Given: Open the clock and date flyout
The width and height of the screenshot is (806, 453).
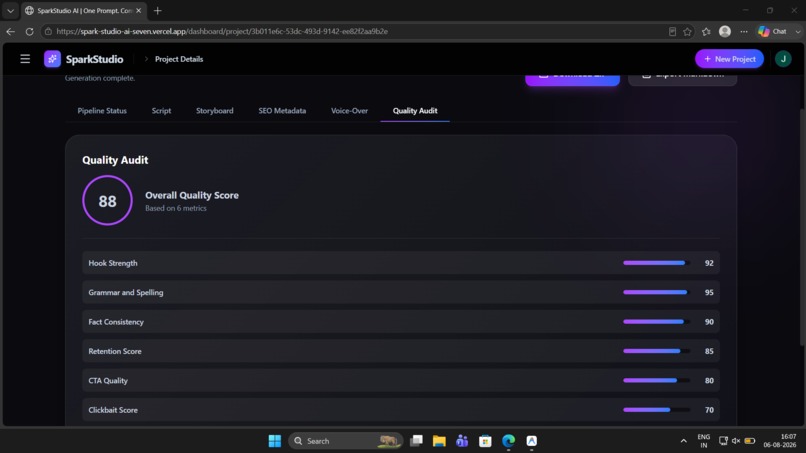Looking at the screenshot, I should [780, 441].
